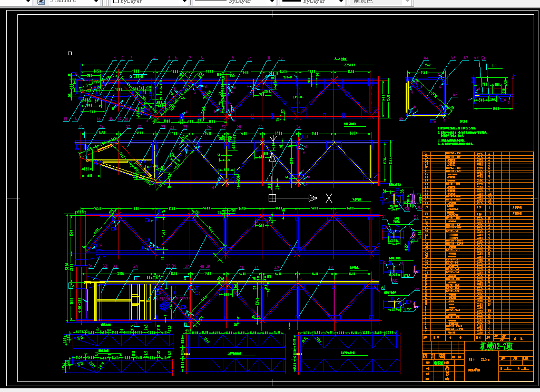This screenshot has width=540, height=392.
Task: Select part balloon number 34
Action: (135, 266)
